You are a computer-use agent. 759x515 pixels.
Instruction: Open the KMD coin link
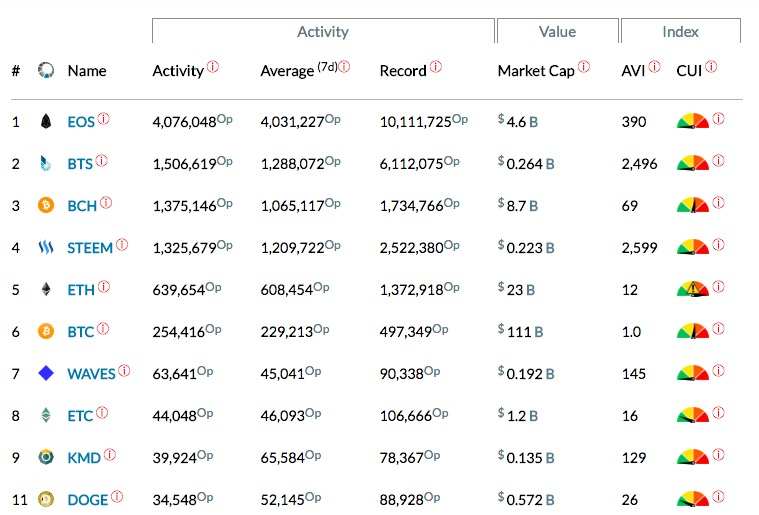tap(84, 458)
